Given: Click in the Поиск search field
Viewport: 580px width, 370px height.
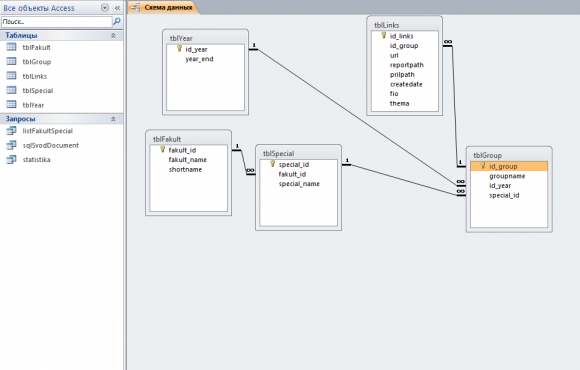Looking at the screenshot, I should pyautogui.click(x=57, y=22).
